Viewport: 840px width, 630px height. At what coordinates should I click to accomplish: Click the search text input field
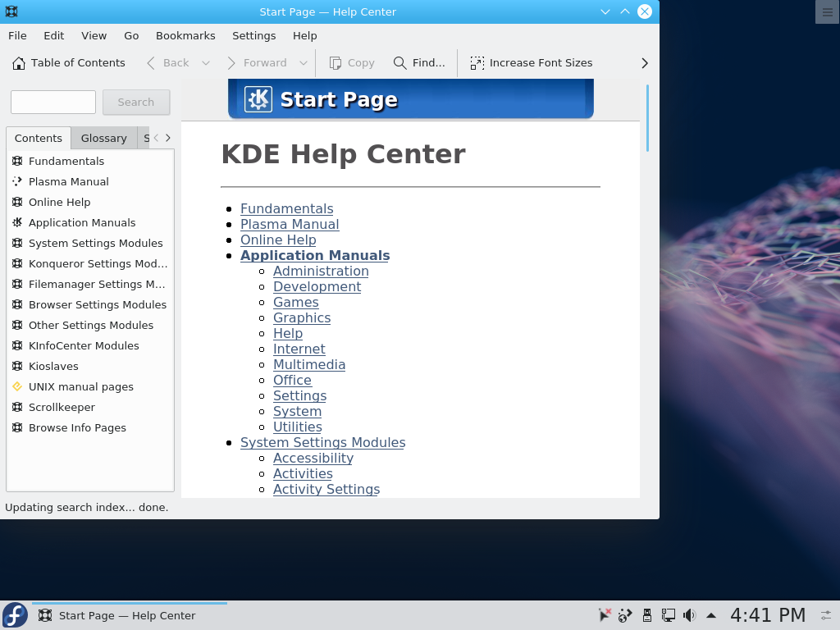click(53, 103)
